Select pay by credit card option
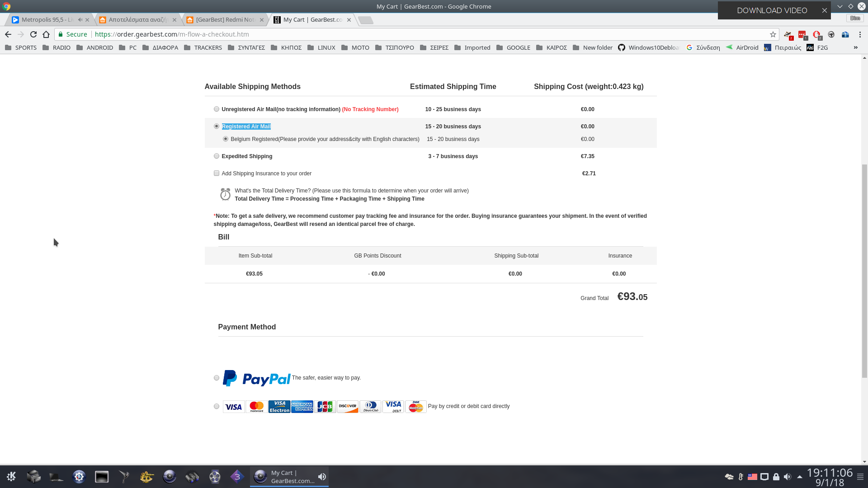Image resolution: width=868 pixels, height=488 pixels. click(217, 406)
